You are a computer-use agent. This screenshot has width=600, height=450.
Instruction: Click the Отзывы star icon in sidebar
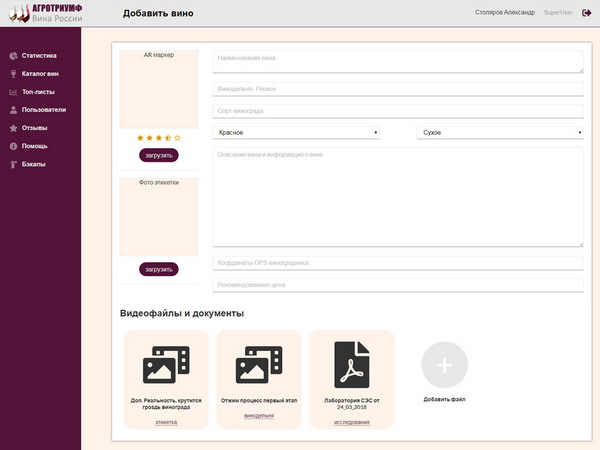(13, 128)
